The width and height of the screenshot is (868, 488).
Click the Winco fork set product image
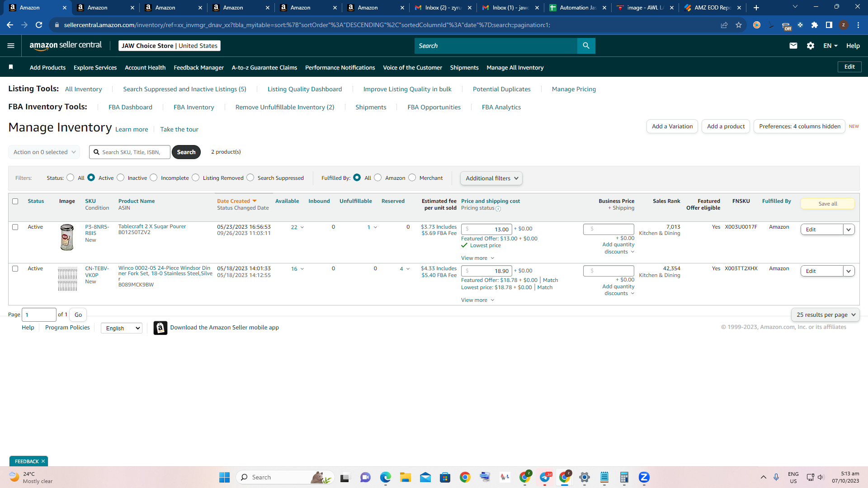(x=67, y=279)
